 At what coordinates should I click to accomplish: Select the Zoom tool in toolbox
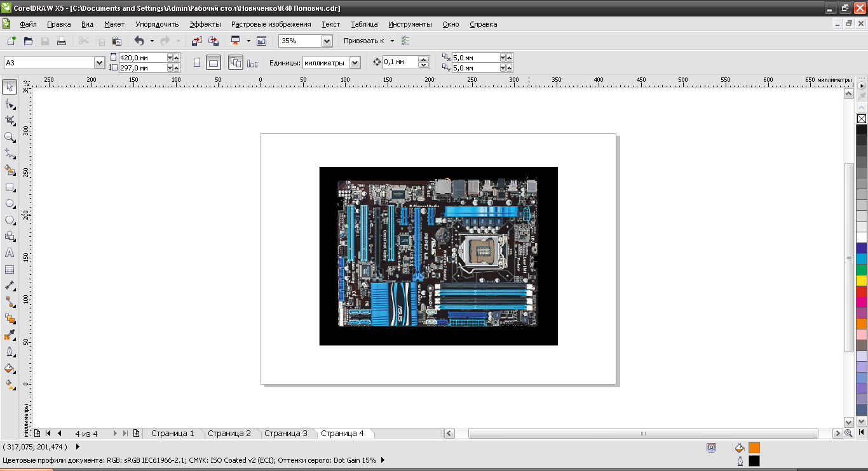pos(10,136)
